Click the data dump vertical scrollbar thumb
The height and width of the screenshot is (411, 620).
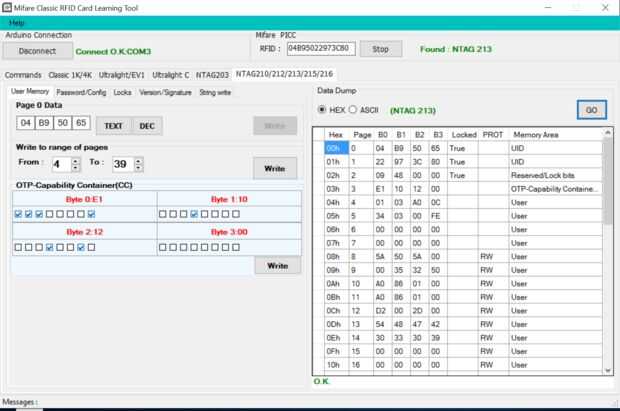[608, 180]
